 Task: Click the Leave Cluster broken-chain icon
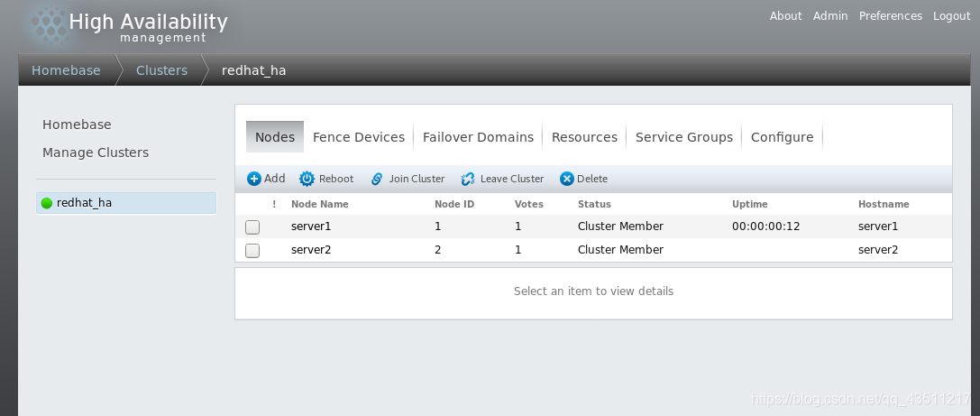(468, 179)
